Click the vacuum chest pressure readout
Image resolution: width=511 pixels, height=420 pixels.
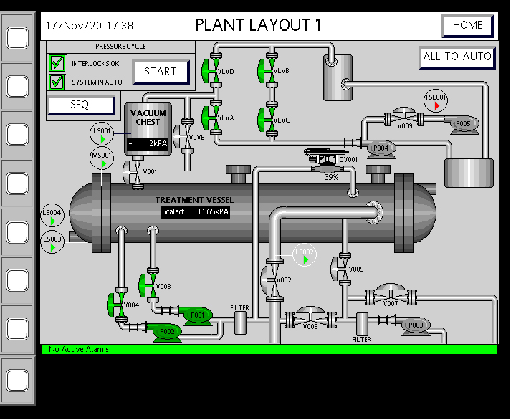pos(147,144)
